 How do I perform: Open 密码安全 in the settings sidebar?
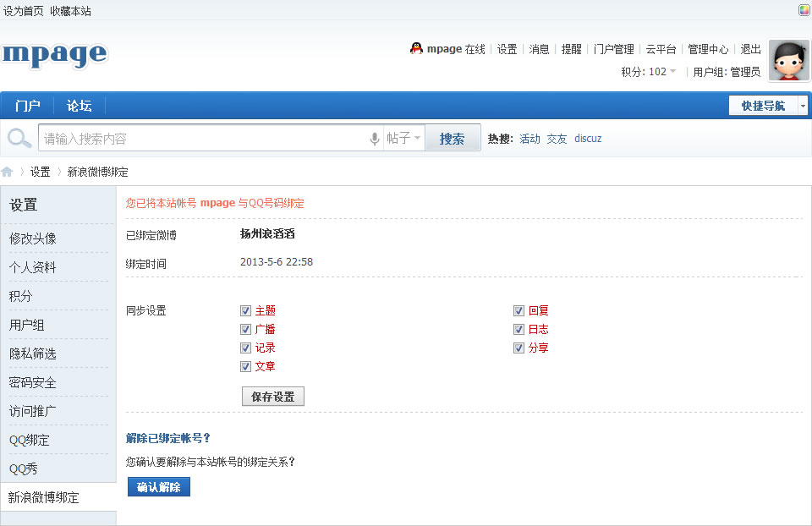(32, 382)
